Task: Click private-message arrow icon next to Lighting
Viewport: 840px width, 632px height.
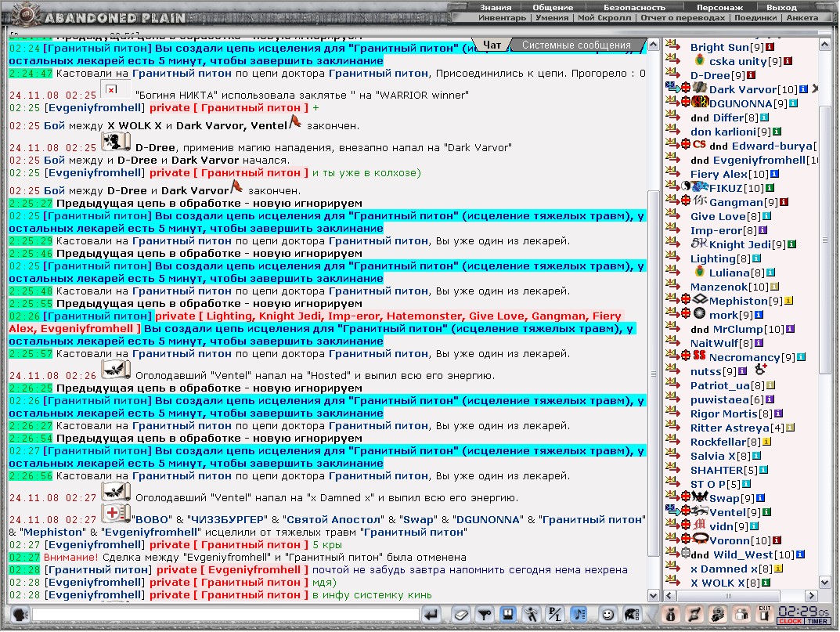Action: 672,256
